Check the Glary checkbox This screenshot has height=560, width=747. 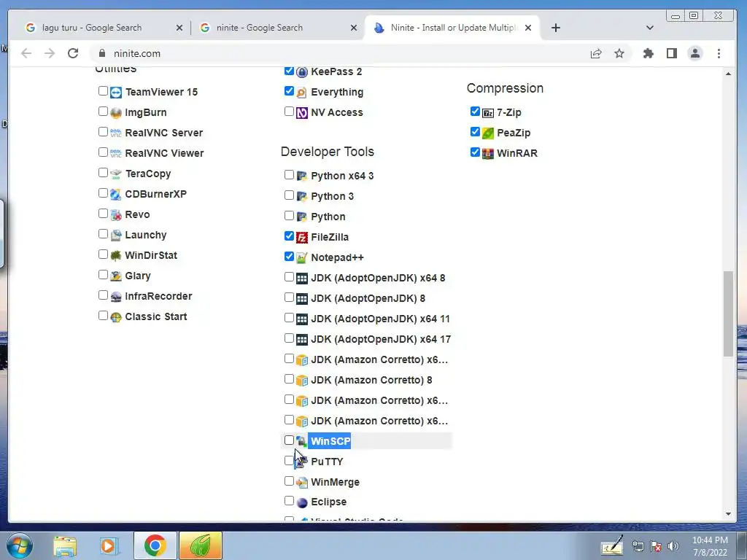(103, 274)
